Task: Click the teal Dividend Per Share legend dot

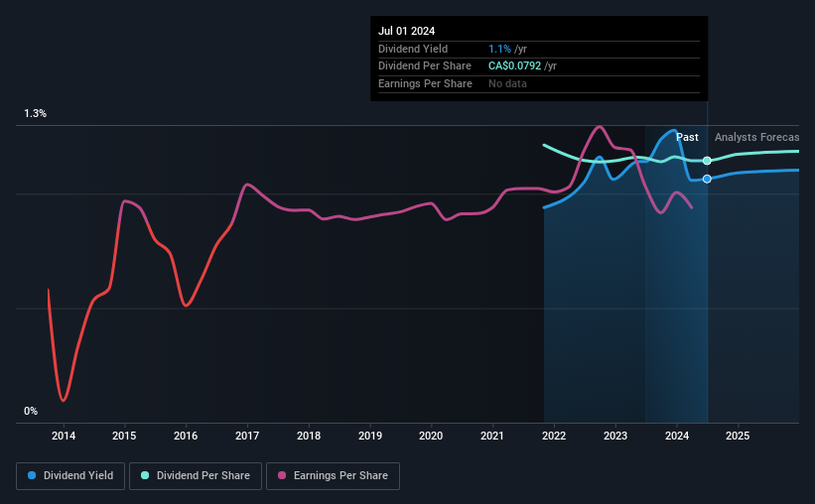Action: tap(145, 475)
